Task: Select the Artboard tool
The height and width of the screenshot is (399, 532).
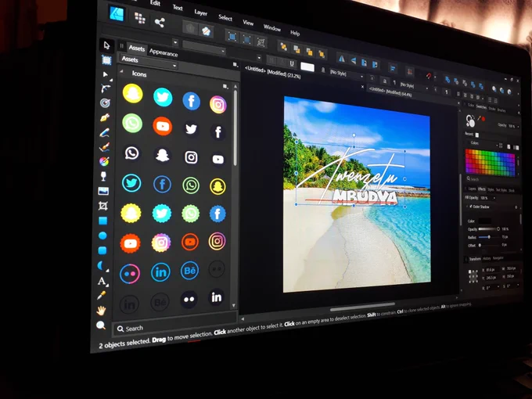Action: coord(106,60)
